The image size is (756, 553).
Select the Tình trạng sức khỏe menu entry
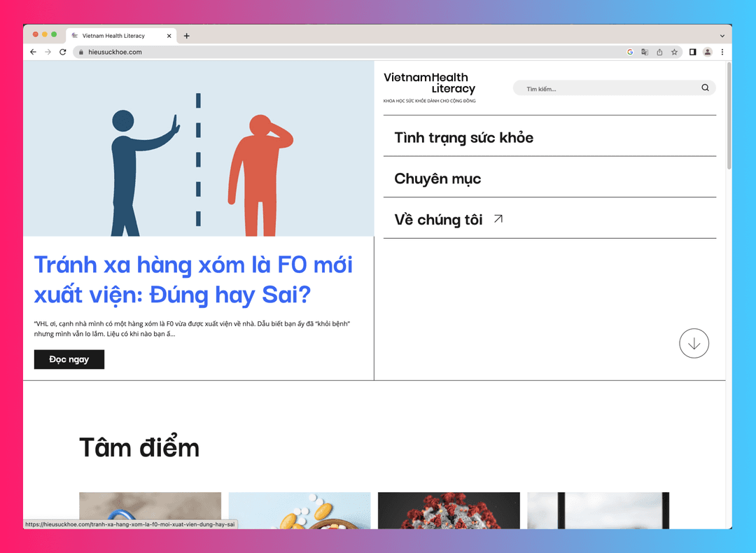pos(463,138)
